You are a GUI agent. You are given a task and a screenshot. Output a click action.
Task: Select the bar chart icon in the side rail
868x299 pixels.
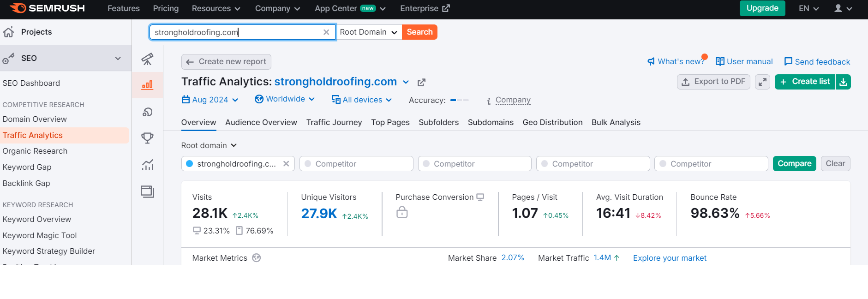(147, 85)
